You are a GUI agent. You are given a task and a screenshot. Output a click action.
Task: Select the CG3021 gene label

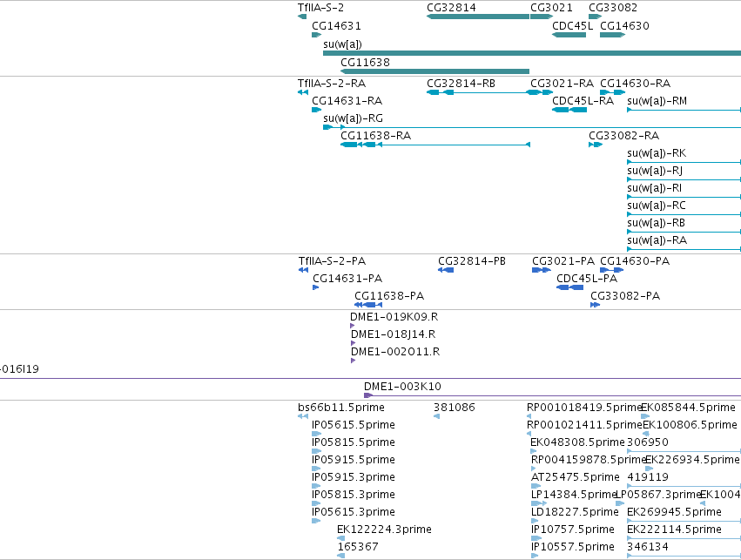pos(551,8)
